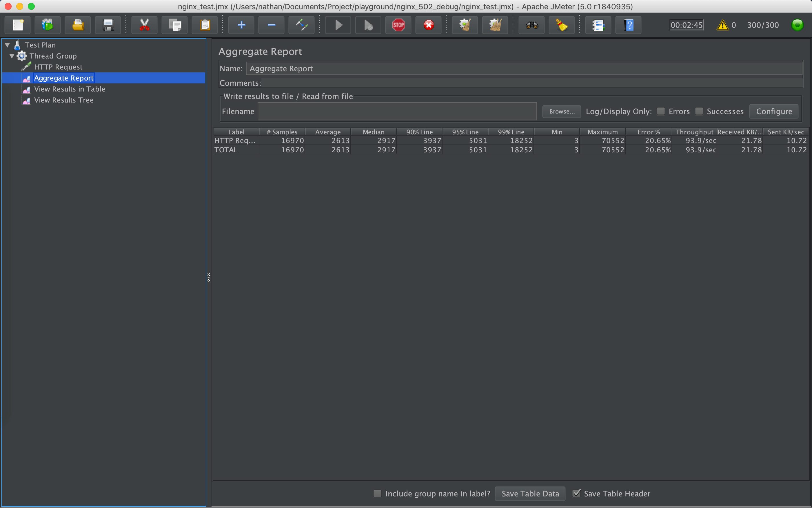Stop the running test using the STOP icon
Image resolution: width=812 pixels, height=508 pixels.
(398, 25)
